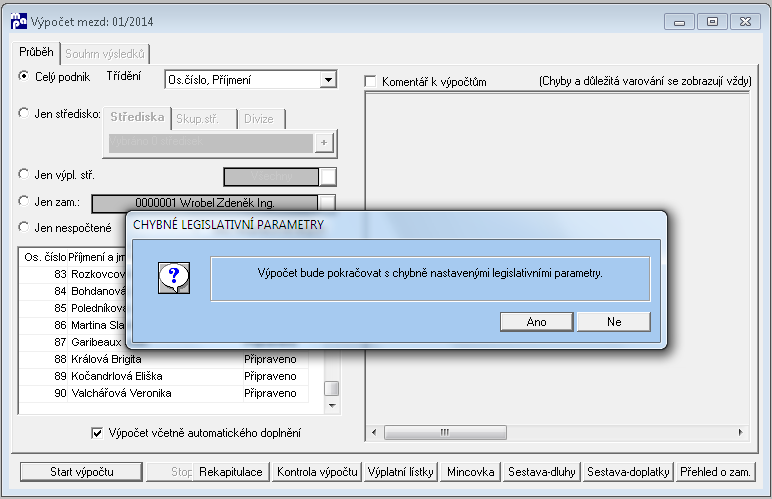The image size is (772, 499).
Task: Switch to Souhrn výsledků tab
Action: [105, 54]
